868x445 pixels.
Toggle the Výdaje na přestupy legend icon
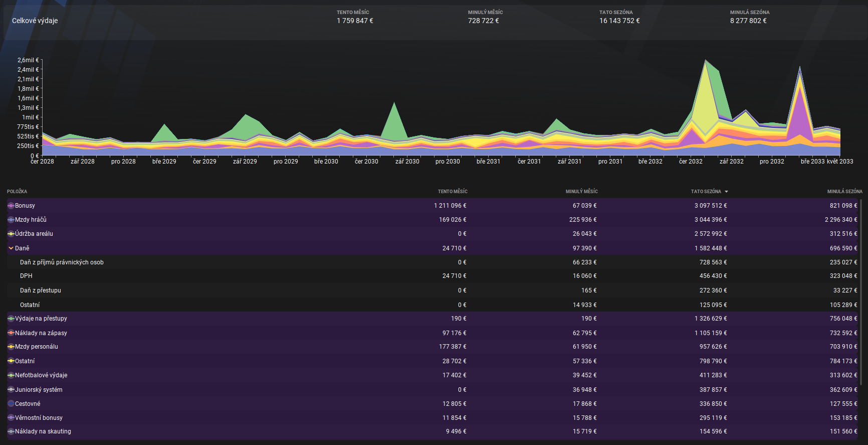(11, 319)
